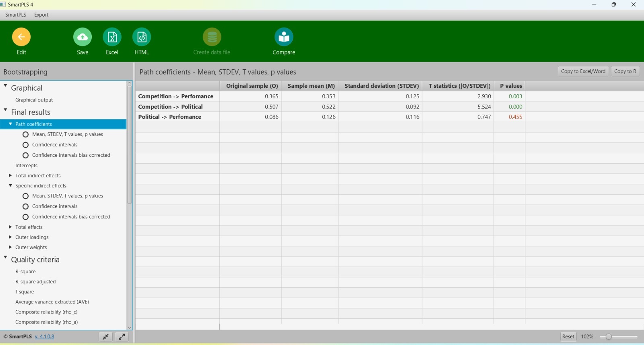Open the Compare icon in toolbar
644x345 pixels.
click(284, 37)
